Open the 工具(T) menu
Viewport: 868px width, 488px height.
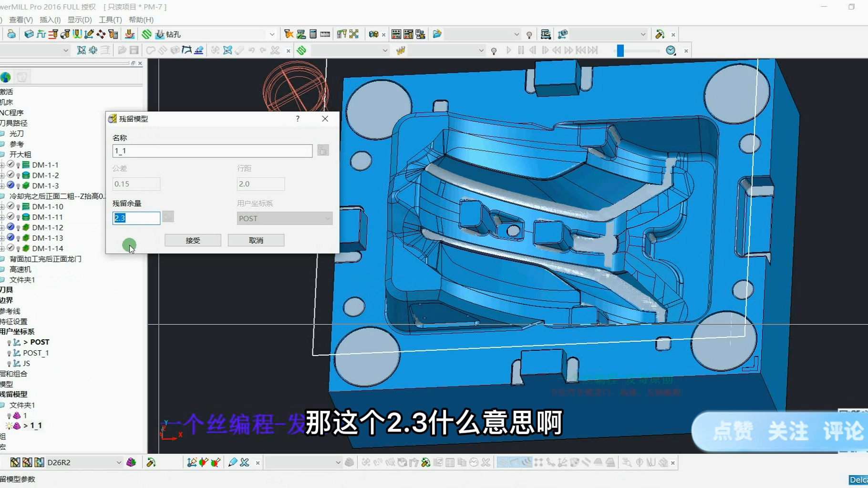110,20
